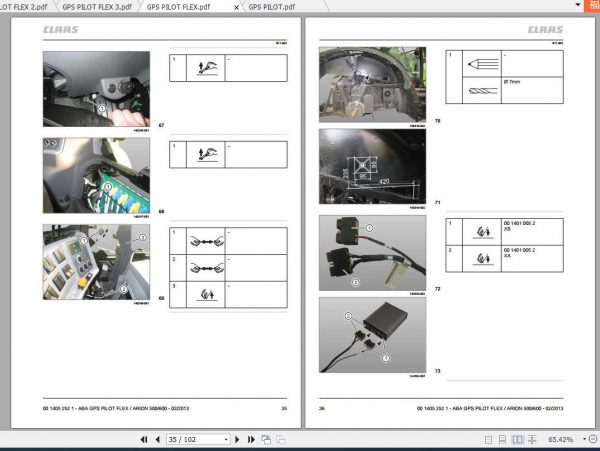Go to the next page
Viewport: 600px width, 451px height.
(x=237, y=440)
